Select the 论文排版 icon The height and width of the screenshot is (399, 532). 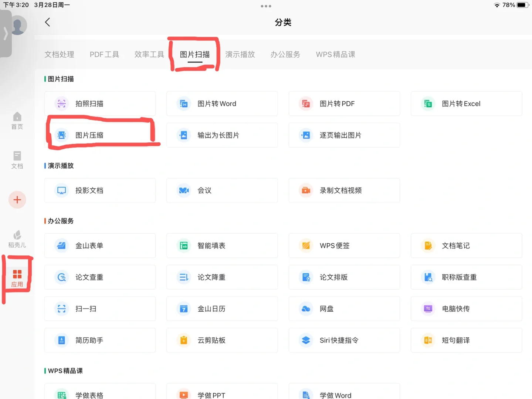[x=306, y=277]
